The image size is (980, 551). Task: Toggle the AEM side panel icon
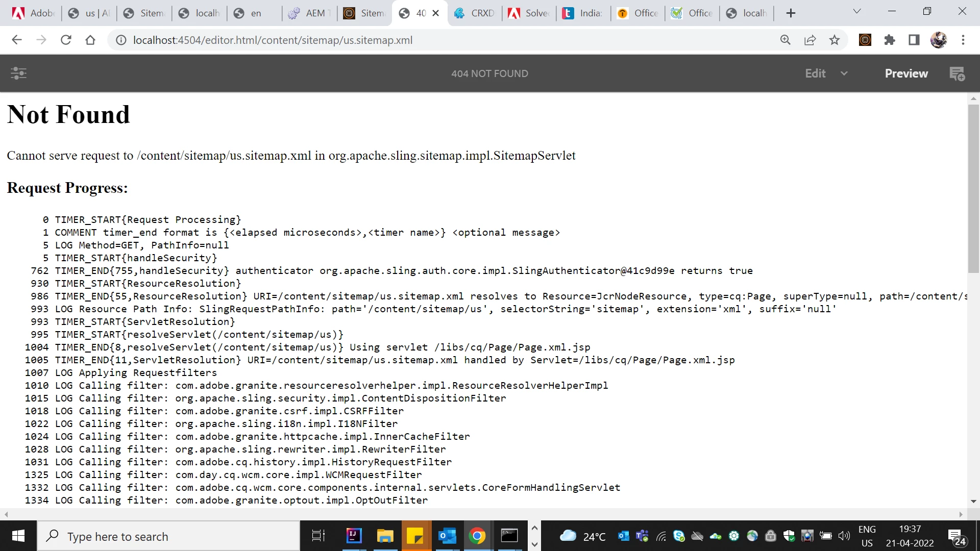[18, 73]
